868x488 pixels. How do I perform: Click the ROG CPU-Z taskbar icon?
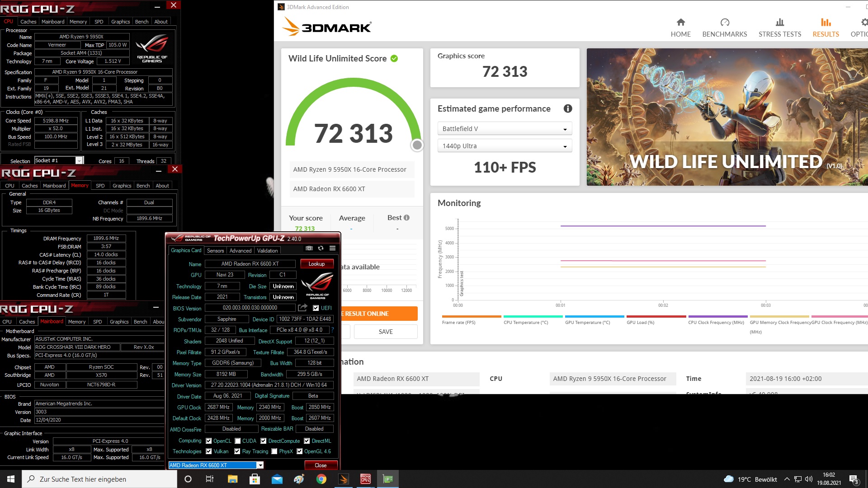point(365,479)
